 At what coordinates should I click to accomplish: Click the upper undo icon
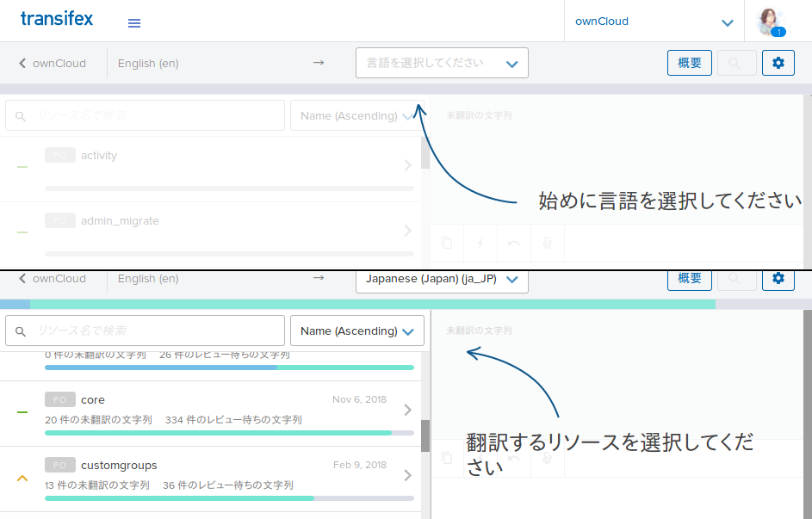(514, 243)
